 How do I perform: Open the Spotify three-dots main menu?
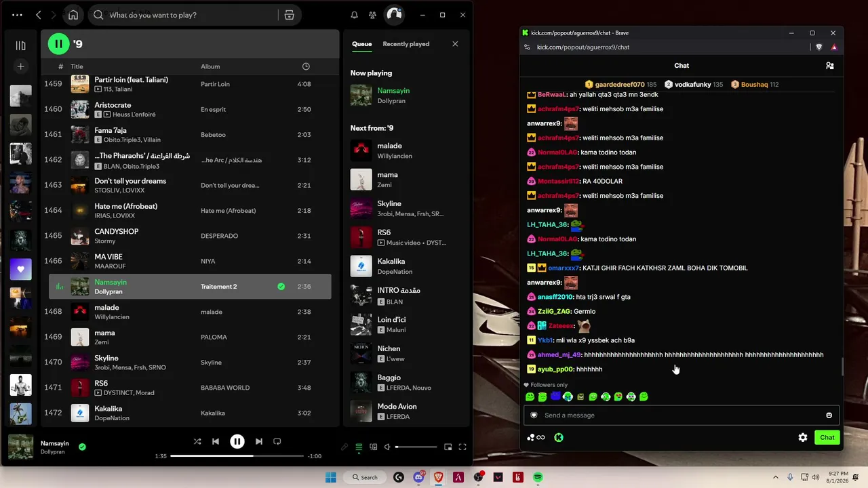(17, 15)
